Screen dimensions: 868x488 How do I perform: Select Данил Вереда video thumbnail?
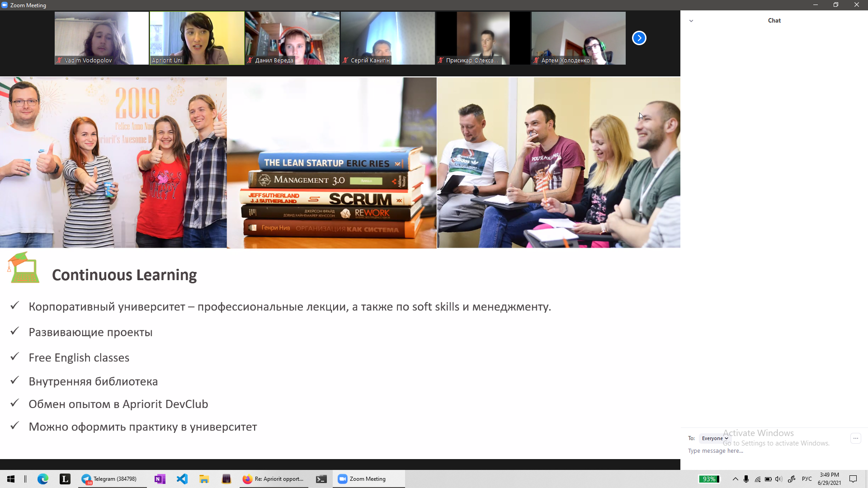292,38
